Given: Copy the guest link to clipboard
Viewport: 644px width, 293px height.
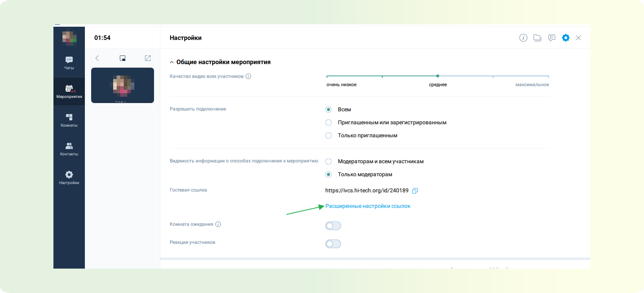Looking at the screenshot, I should 415,191.
